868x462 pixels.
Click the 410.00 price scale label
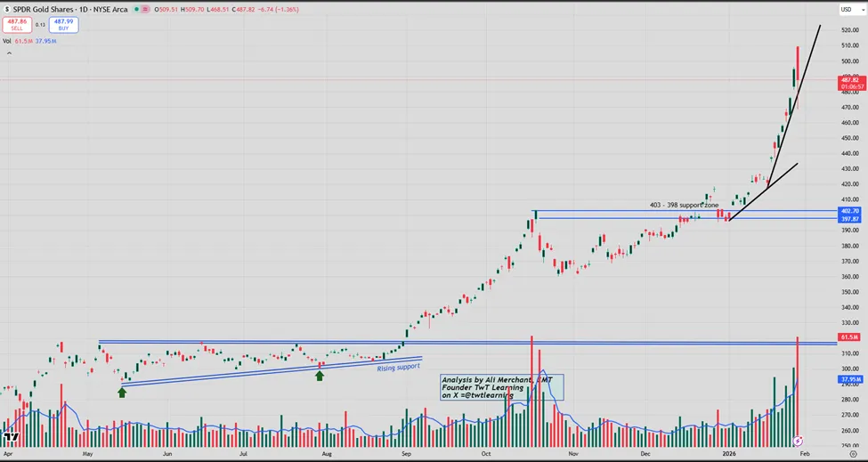click(x=849, y=199)
